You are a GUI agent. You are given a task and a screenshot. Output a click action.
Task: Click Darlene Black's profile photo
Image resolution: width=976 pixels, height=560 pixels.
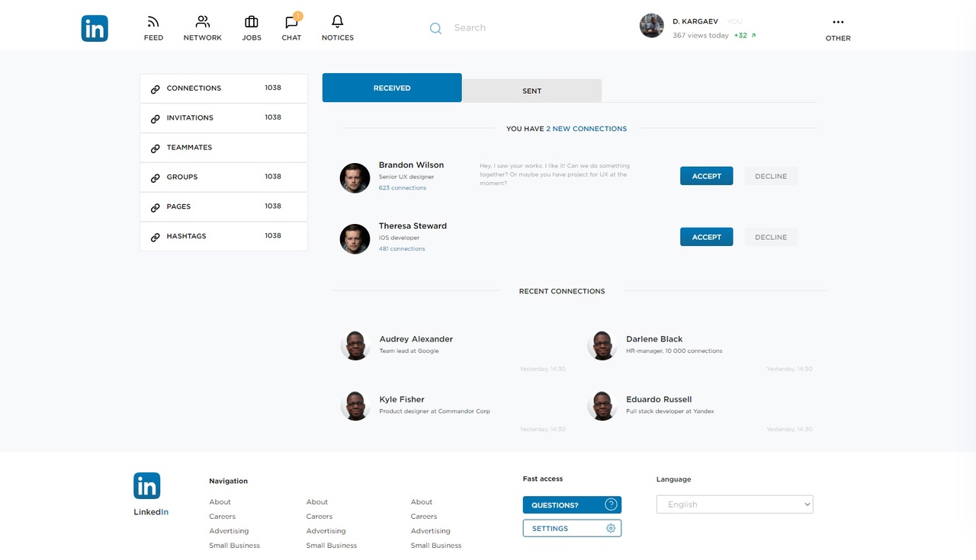point(602,345)
